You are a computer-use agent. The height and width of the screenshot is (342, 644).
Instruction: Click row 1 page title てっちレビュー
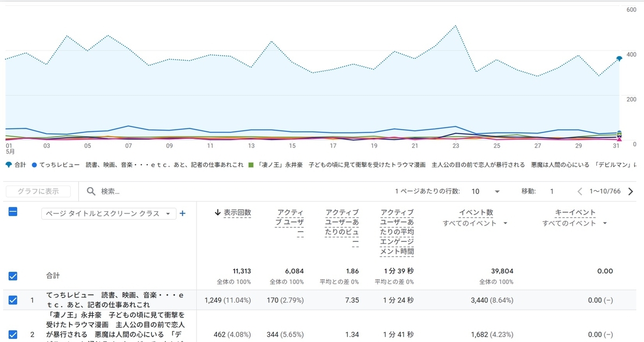pyautogui.click(x=115, y=300)
